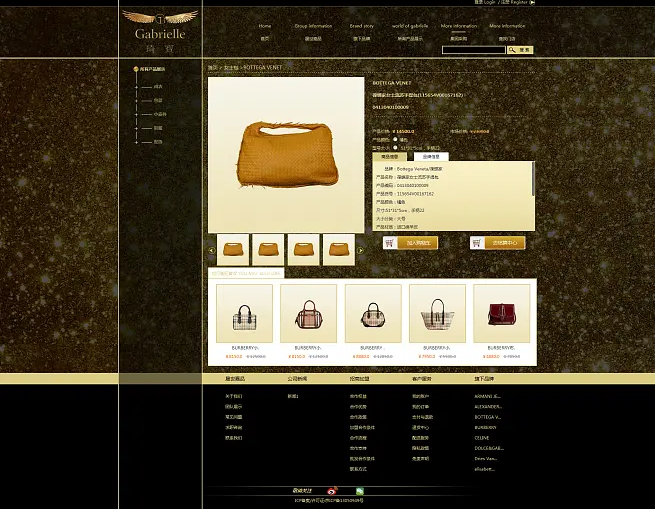This screenshot has height=509, width=655.
Task: Open the DOLCE&GAB... footer brand link
Action: (x=489, y=448)
